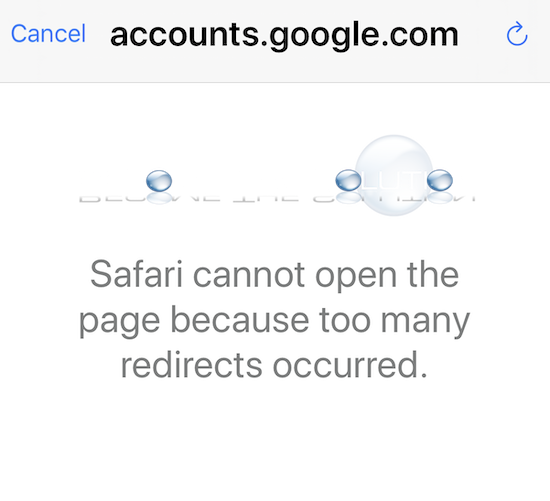
Task: Click the large translucent bubble watermark
Action: 394,175
